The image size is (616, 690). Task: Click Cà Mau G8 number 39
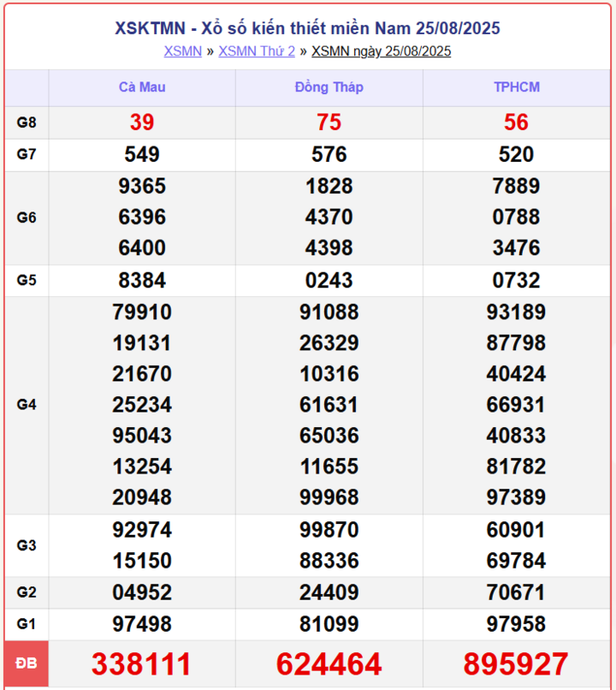(x=142, y=122)
